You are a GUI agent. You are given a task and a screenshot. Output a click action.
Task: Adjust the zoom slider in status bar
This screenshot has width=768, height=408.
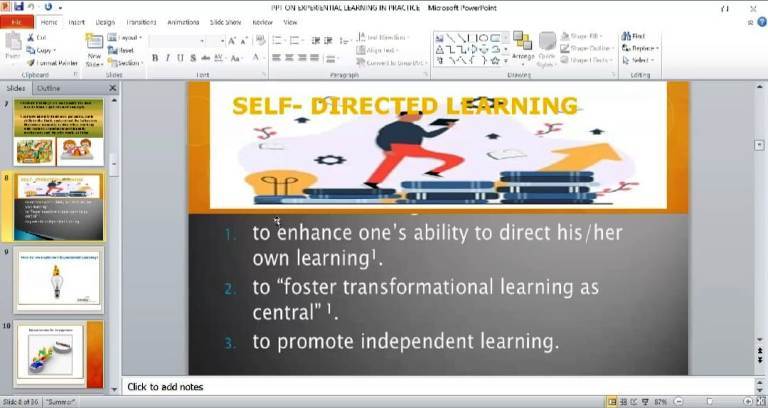point(710,401)
